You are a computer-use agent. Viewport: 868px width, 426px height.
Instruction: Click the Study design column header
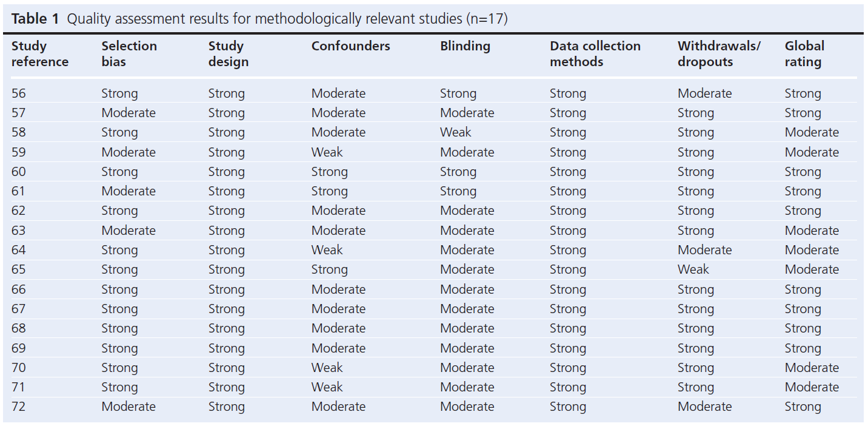pyautogui.click(x=229, y=54)
